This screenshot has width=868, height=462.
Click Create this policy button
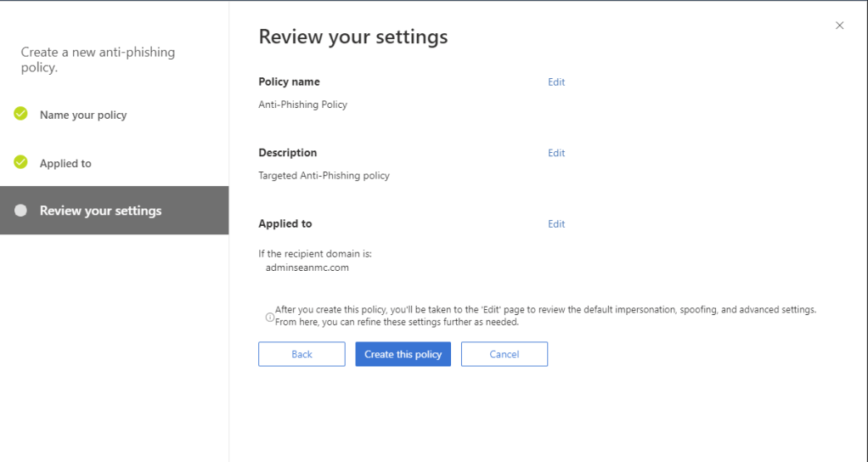[403, 354]
